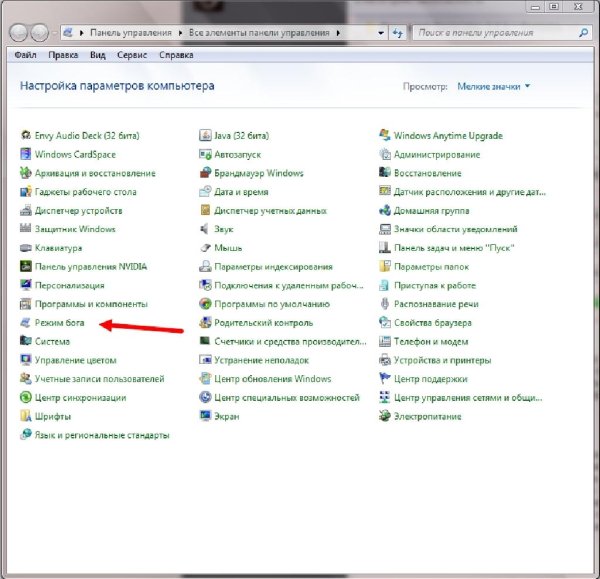The width and height of the screenshot is (600, 579).
Task: Click the Автозапуск icon
Action: pyautogui.click(x=205, y=154)
